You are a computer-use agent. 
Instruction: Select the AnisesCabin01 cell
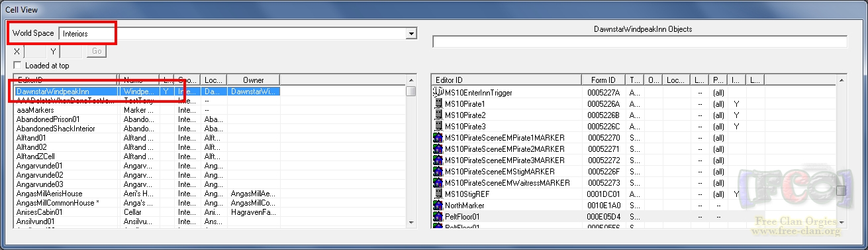click(39, 212)
